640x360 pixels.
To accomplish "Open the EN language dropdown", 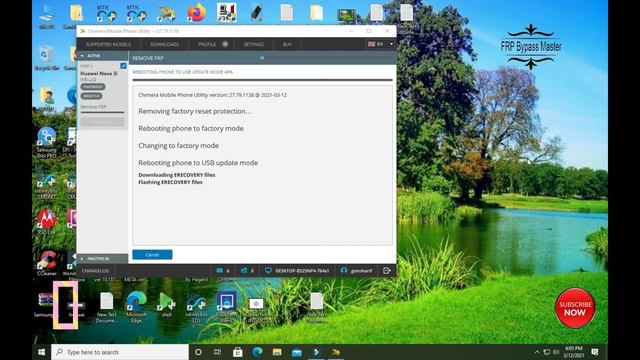I will [x=380, y=44].
